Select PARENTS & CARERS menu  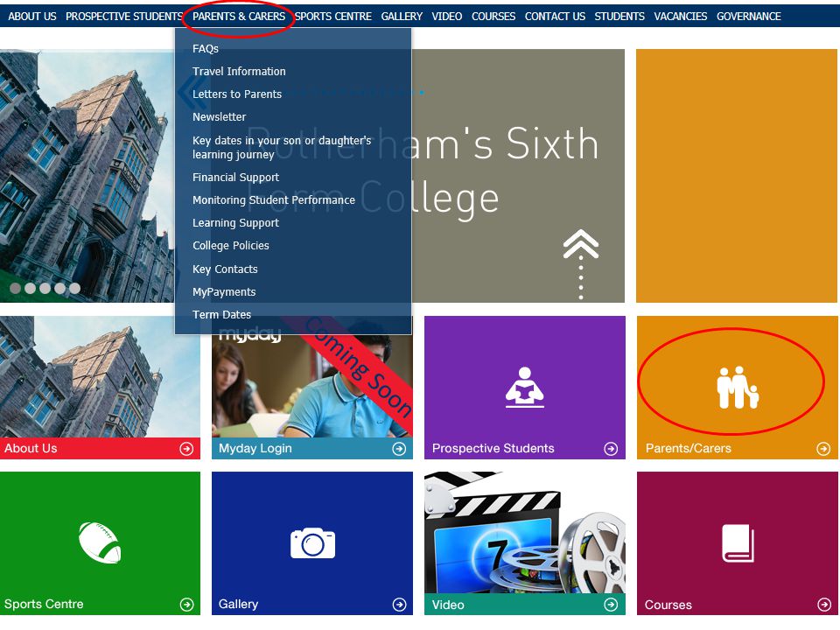(x=239, y=17)
